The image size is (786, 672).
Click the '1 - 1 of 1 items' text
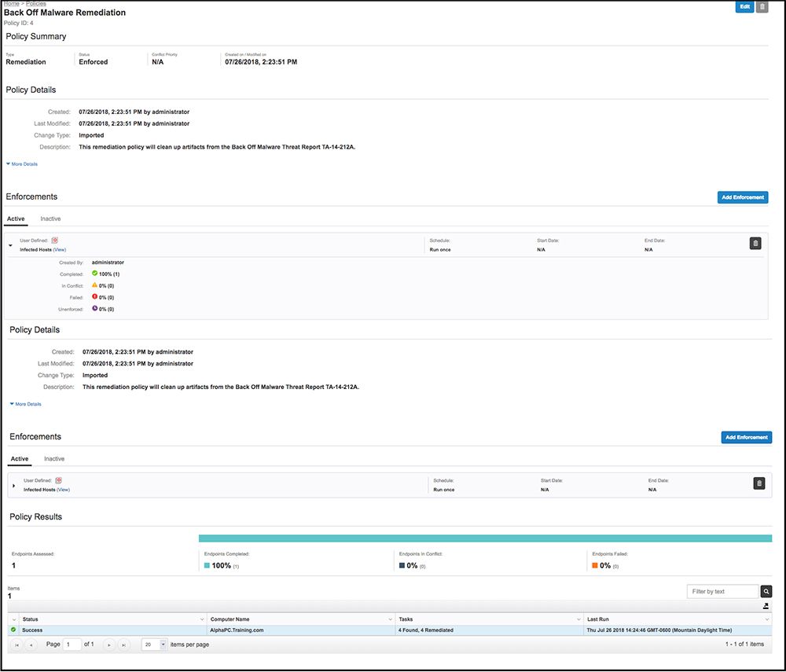point(744,644)
